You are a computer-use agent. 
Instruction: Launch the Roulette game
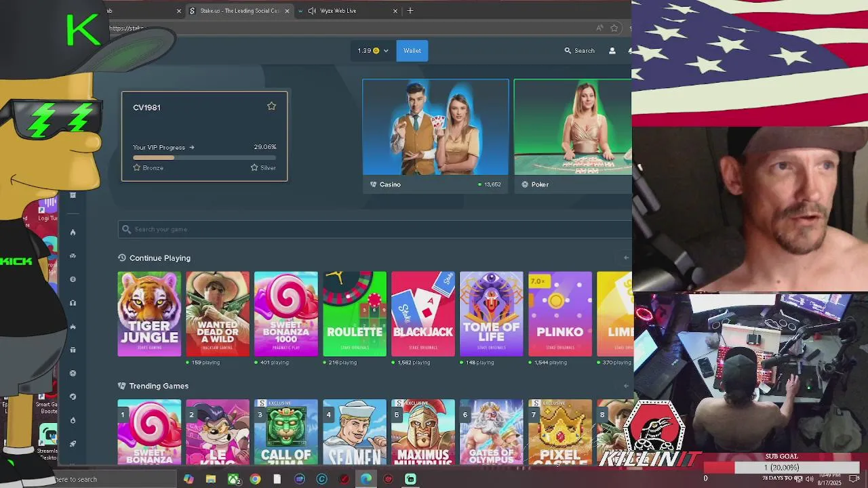355,314
